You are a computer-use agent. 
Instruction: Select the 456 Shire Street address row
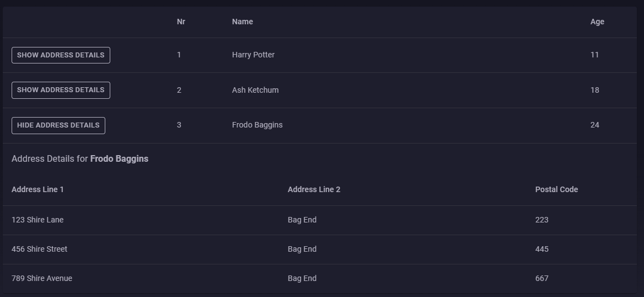[320, 250]
